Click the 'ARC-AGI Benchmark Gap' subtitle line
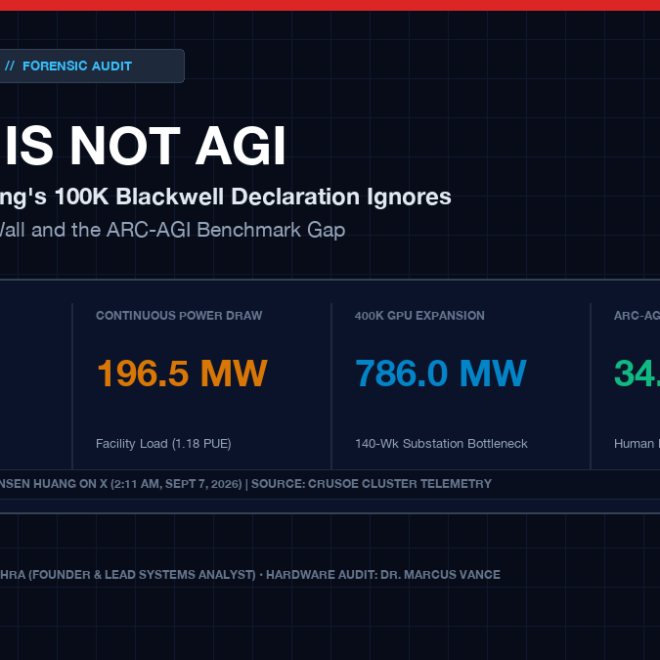 pos(226,230)
